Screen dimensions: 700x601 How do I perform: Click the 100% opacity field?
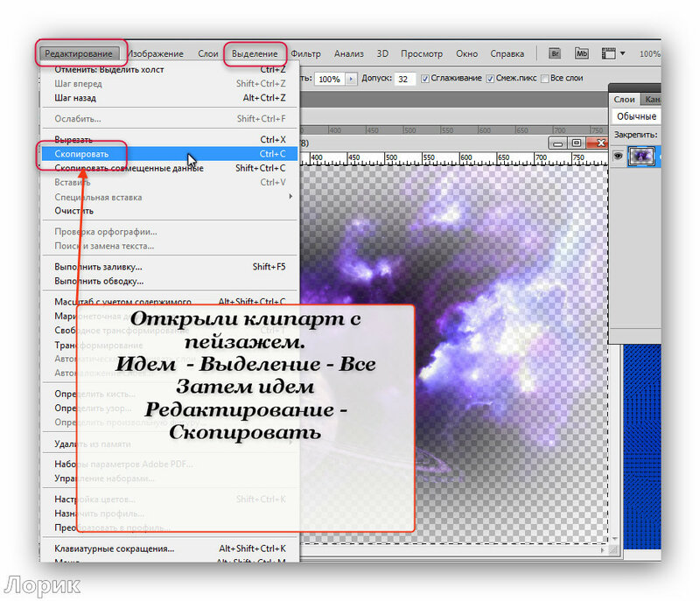(x=330, y=79)
